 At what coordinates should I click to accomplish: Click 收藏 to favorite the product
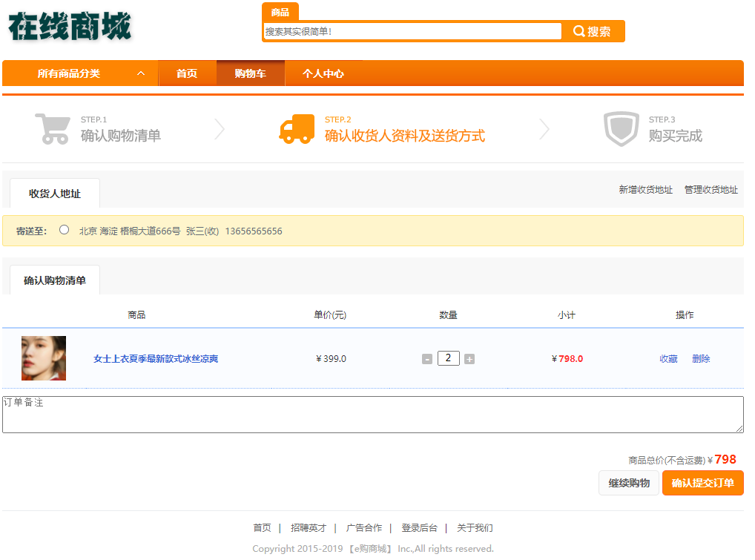(668, 359)
